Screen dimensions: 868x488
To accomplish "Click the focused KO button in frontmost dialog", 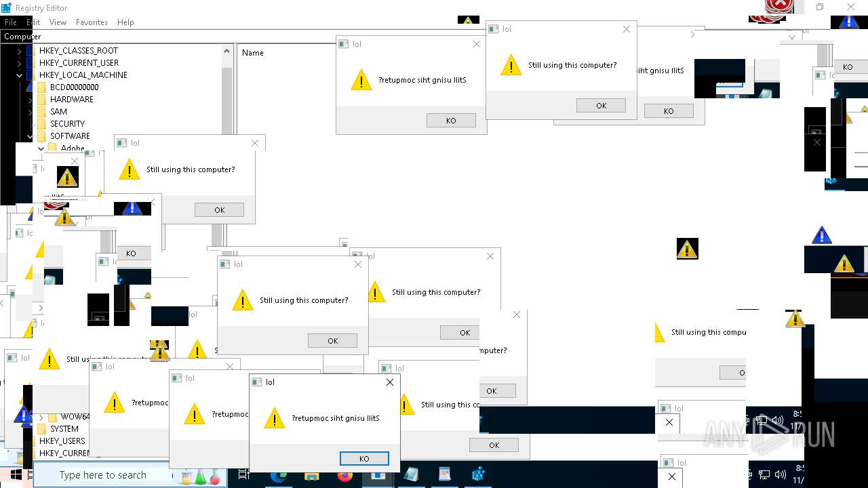I will click(364, 459).
